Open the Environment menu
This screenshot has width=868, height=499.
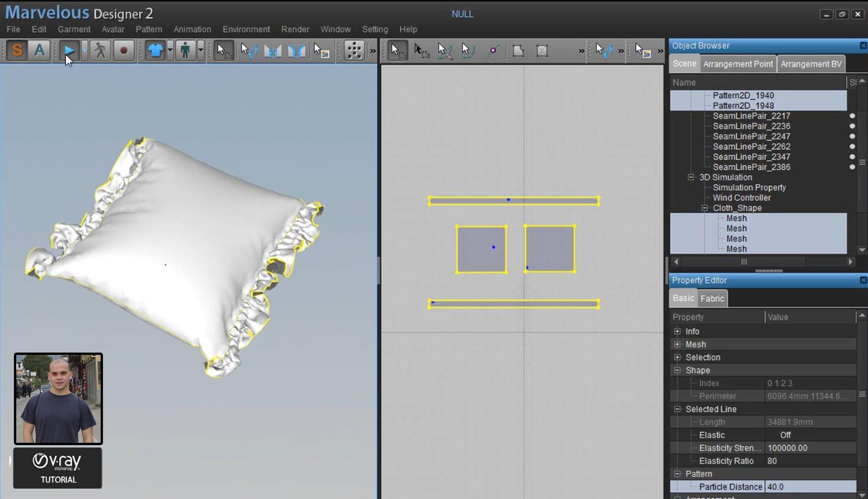(247, 29)
